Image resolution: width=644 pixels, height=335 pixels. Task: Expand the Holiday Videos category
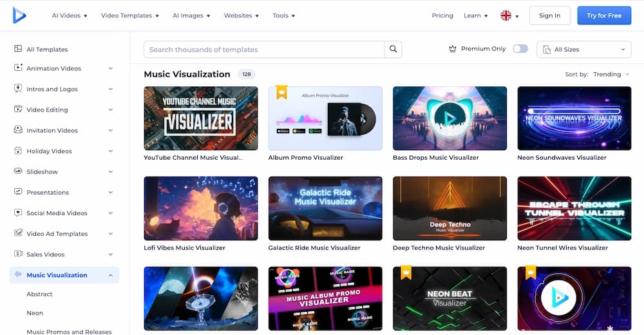point(111,151)
